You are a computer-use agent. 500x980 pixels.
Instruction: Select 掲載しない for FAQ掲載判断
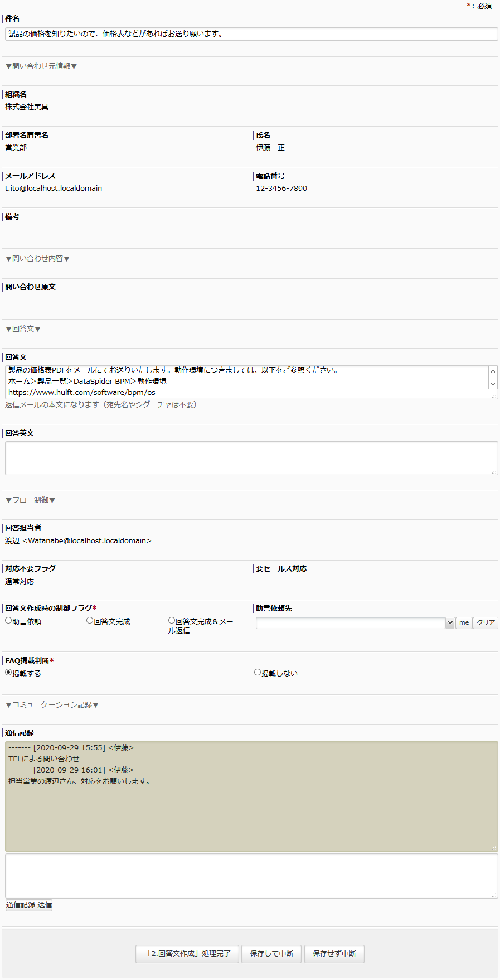point(258,673)
